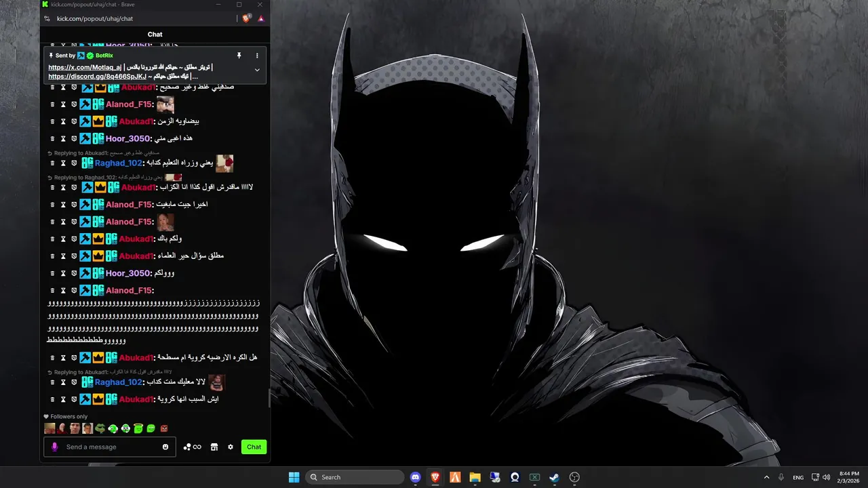
Task: Timeout Alanod_F15 on 'اخيرا جيت مابغيت' row
Action: 63,205
